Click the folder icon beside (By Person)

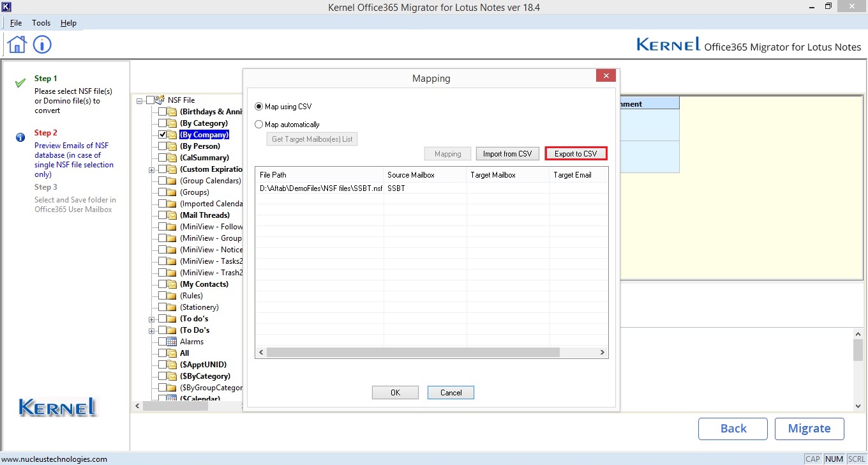pyautogui.click(x=172, y=146)
